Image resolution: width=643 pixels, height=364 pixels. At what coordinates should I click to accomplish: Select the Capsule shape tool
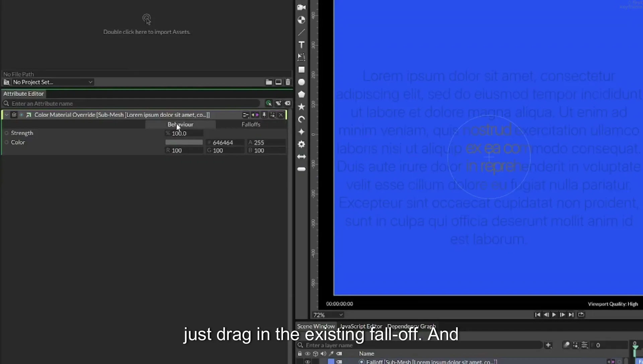coord(301,169)
